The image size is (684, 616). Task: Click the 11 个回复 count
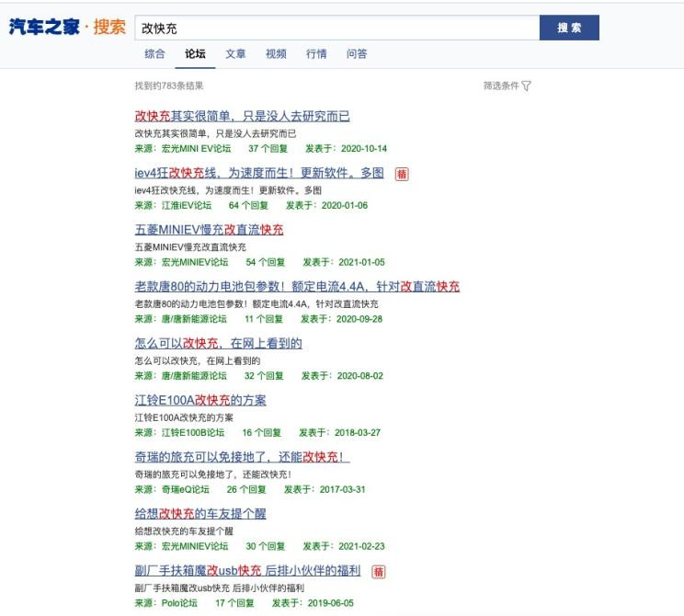click(x=264, y=319)
